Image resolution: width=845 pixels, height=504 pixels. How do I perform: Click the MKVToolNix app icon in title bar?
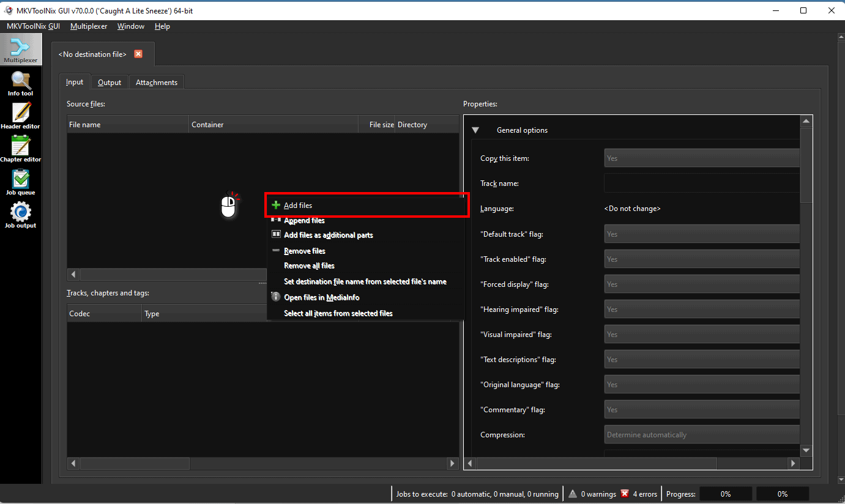click(8, 10)
